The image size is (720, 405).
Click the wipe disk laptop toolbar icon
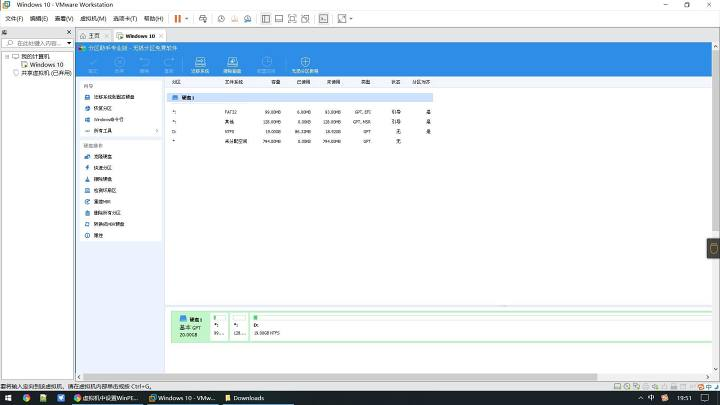pos(232,65)
